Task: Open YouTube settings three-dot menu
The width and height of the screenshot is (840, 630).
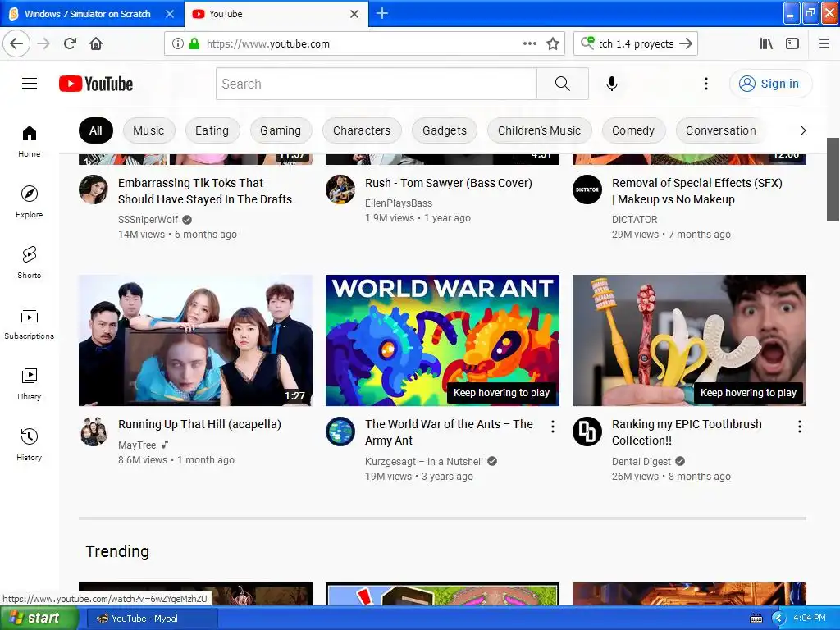Action: [706, 84]
